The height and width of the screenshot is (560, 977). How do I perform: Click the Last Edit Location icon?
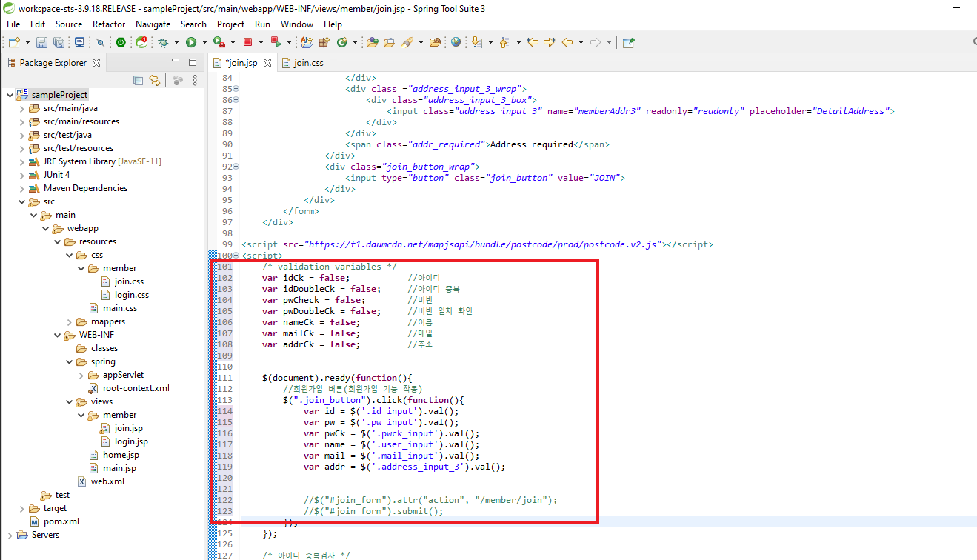pyautogui.click(x=532, y=42)
